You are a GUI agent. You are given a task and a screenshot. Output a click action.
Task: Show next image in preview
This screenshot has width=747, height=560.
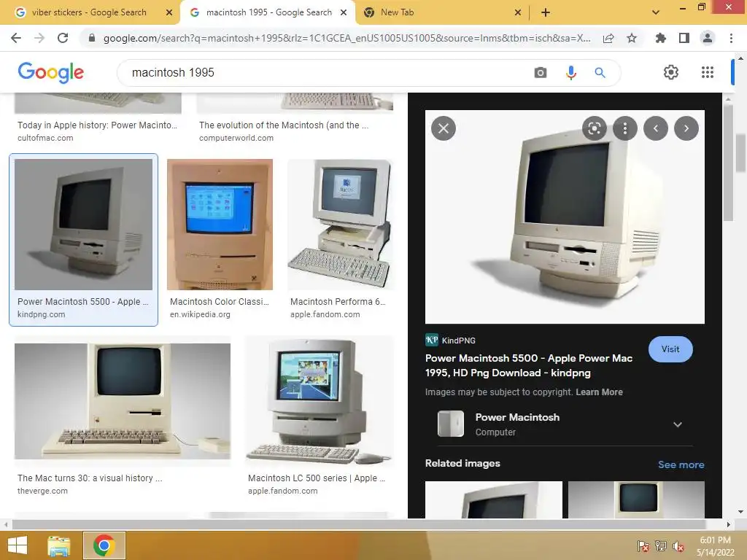pos(686,128)
